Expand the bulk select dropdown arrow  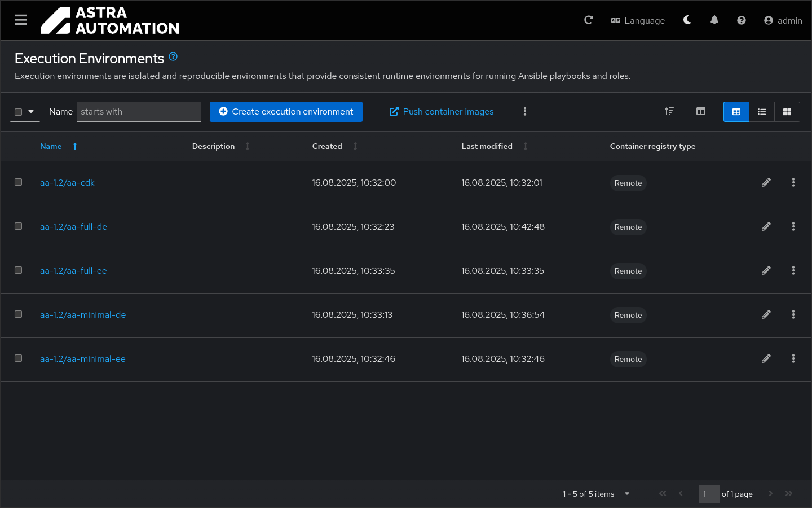[32, 112]
